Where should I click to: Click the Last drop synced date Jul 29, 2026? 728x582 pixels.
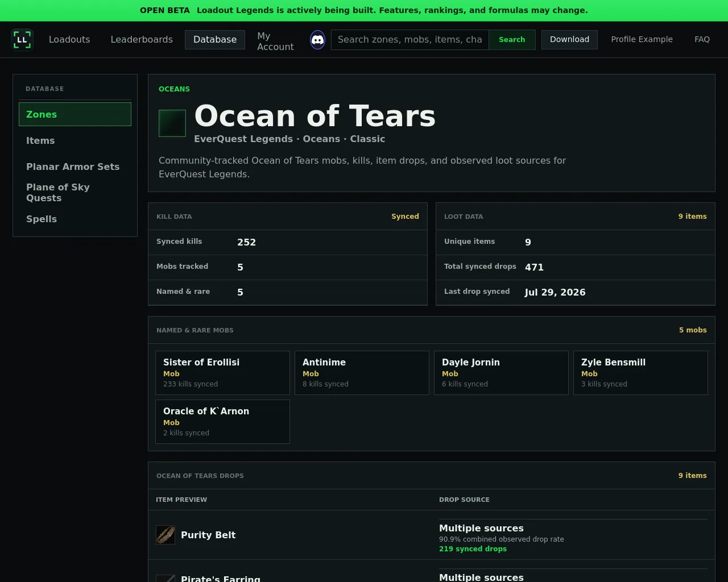(555, 292)
